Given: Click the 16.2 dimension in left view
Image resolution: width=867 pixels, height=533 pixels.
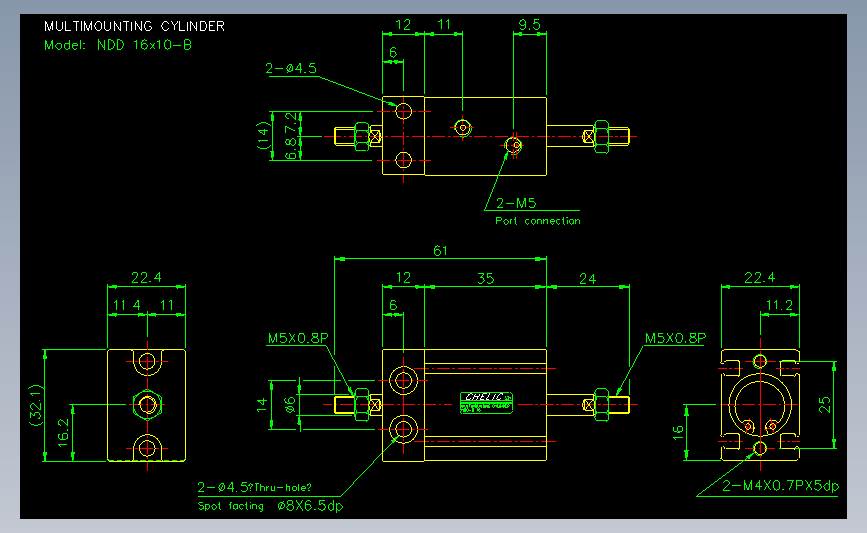Looking at the screenshot, I should [63, 432].
